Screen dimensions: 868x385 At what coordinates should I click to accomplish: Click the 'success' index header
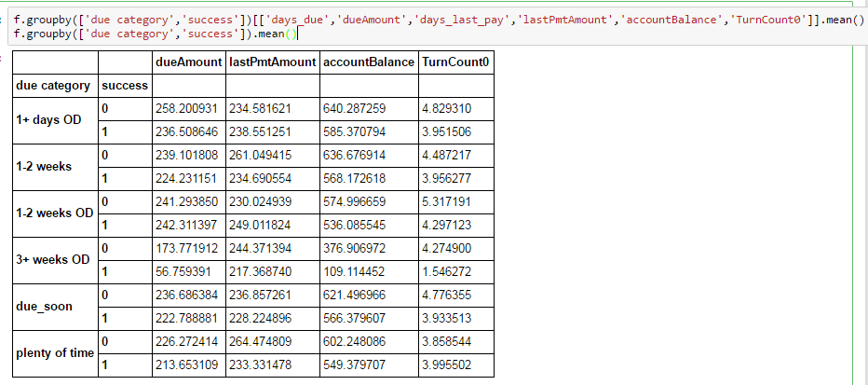click(x=125, y=86)
